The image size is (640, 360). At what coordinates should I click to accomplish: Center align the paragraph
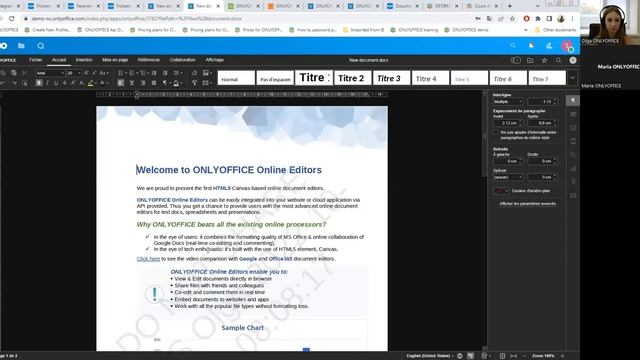[132, 83]
